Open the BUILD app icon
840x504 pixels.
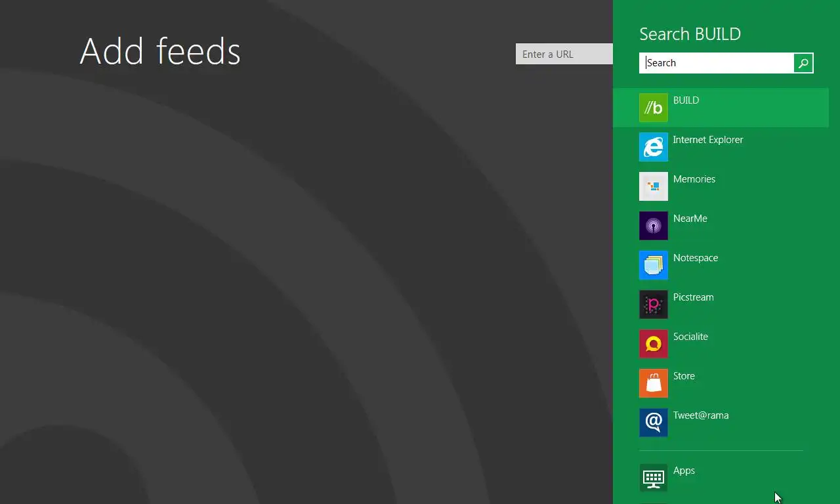point(653,108)
